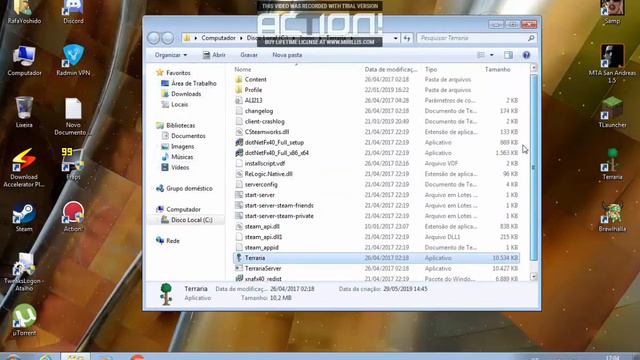
Task: Sort by the Tamanho column header
Action: click(x=498, y=69)
